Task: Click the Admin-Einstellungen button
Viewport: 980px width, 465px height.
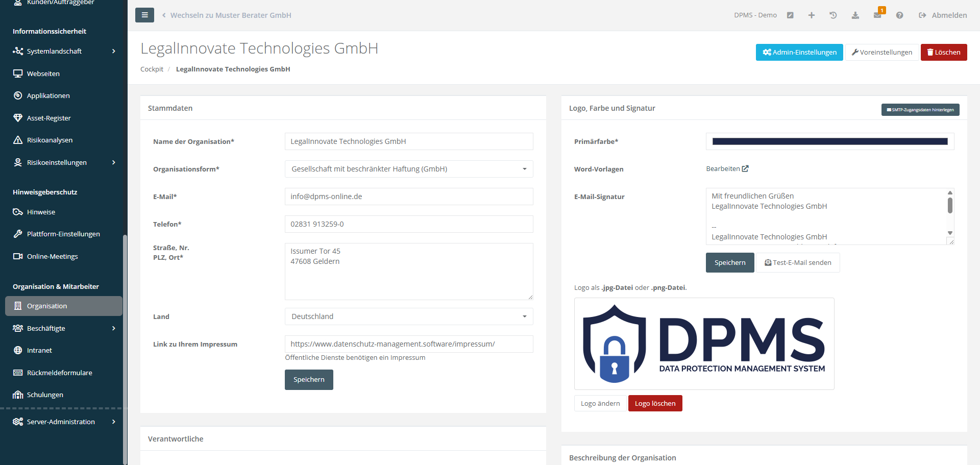Action: click(x=799, y=52)
